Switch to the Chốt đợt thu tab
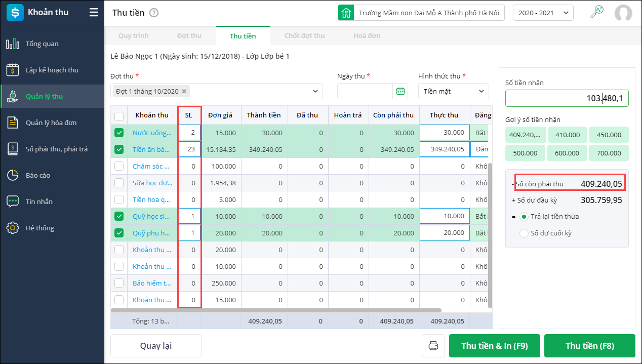Screen dimensions: 642x364 coord(304,36)
